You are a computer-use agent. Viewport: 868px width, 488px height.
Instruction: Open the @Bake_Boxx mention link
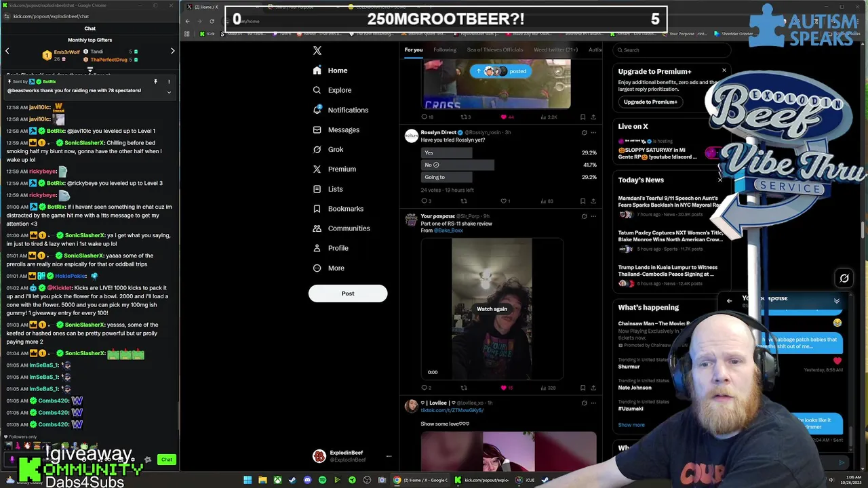click(x=448, y=230)
